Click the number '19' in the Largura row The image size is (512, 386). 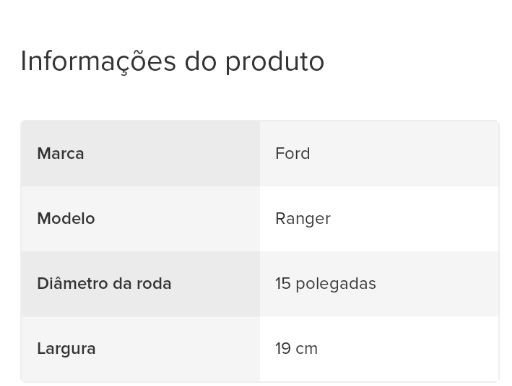[283, 349]
